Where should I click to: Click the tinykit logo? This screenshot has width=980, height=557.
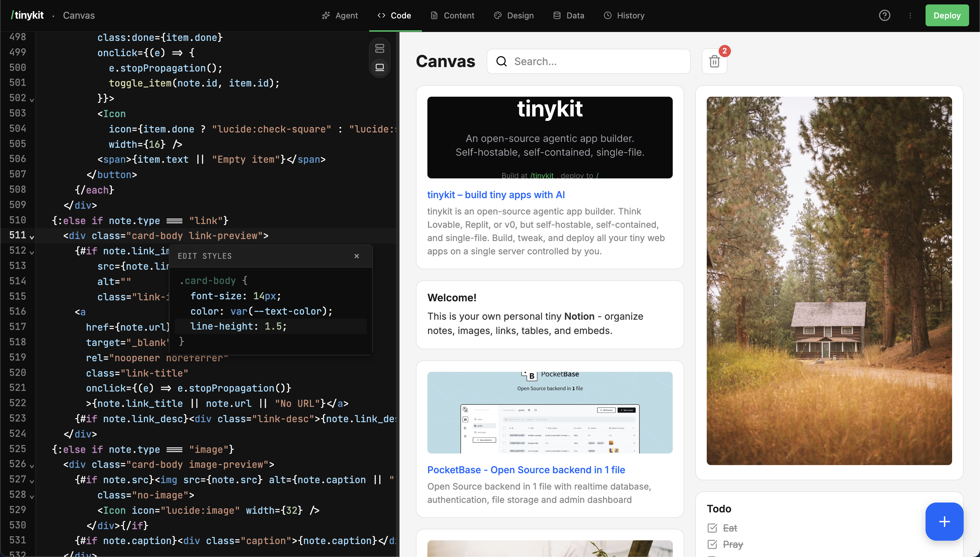click(x=28, y=15)
